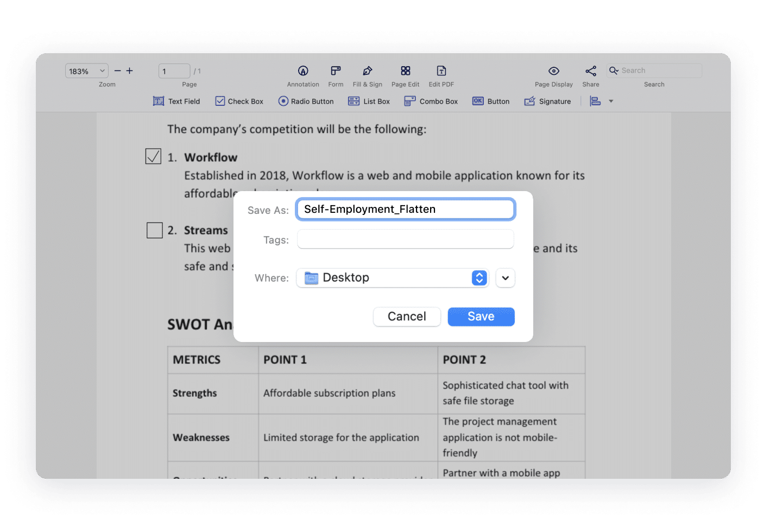The width and height of the screenshot is (764, 532).
Task: Click the Share icon
Action: pos(590,71)
